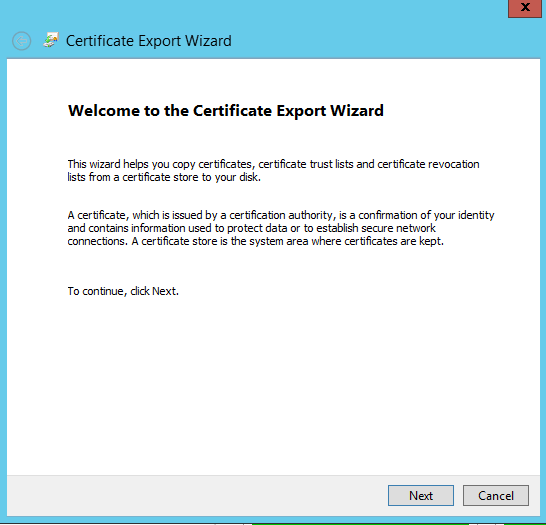Cancel the Certificate Export Wizard
Viewport: 546px width, 525px height.
tap(496, 495)
